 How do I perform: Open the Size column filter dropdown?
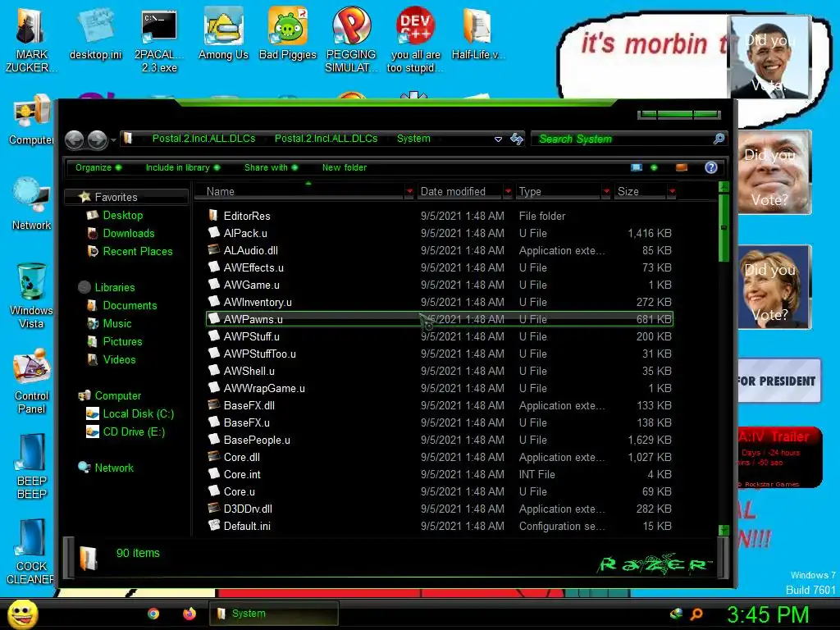coord(672,191)
